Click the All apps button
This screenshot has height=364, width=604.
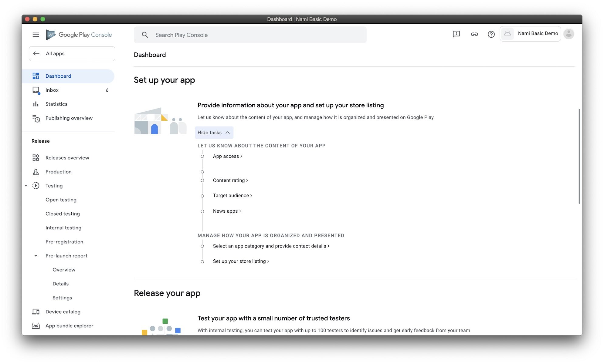[72, 53]
